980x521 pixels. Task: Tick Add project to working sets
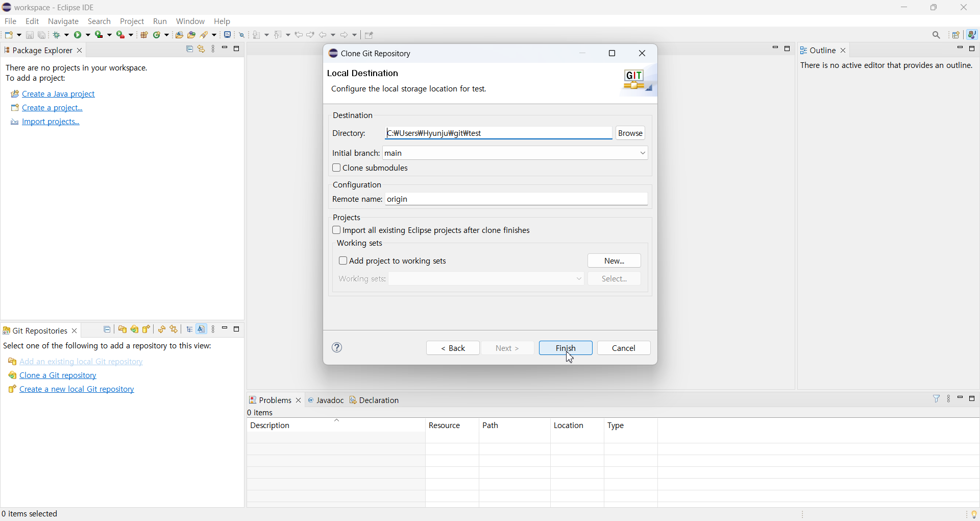343,261
